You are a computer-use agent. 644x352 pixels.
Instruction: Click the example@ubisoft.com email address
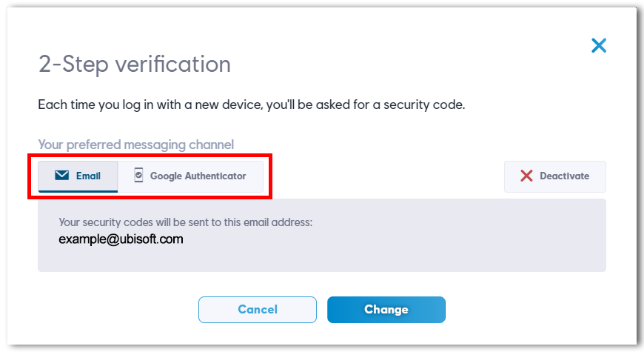point(121,239)
